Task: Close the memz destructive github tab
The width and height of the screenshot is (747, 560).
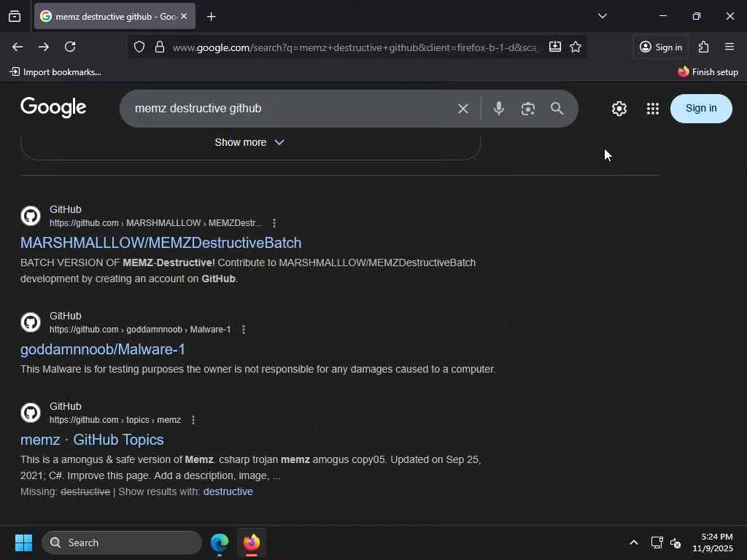Action: point(184,16)
